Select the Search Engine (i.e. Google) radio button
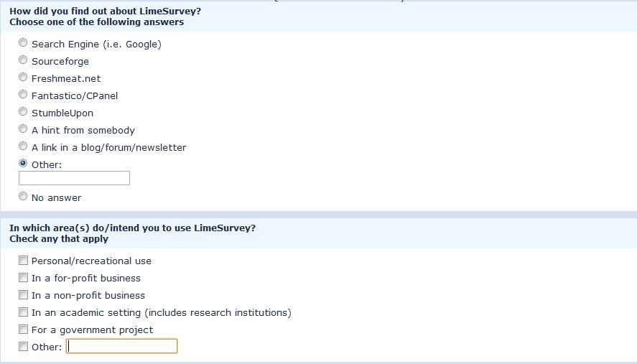 (23, 43)
